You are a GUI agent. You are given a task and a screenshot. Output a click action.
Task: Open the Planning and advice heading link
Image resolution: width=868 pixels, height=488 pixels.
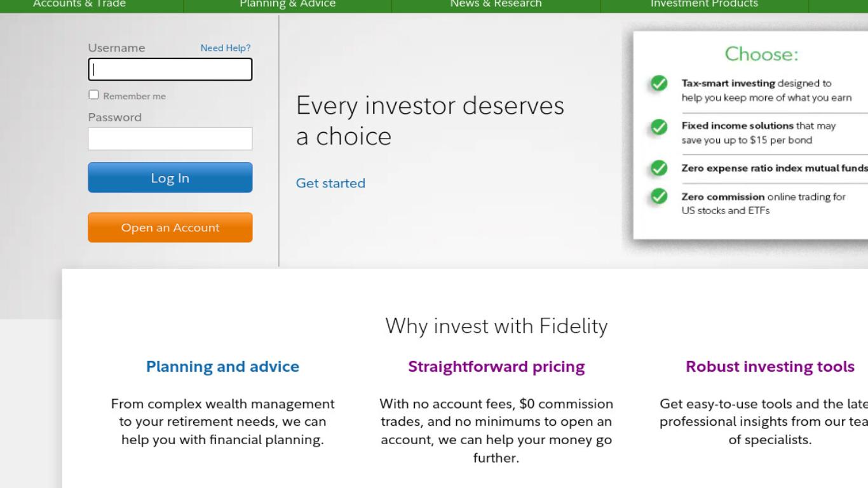222,367
